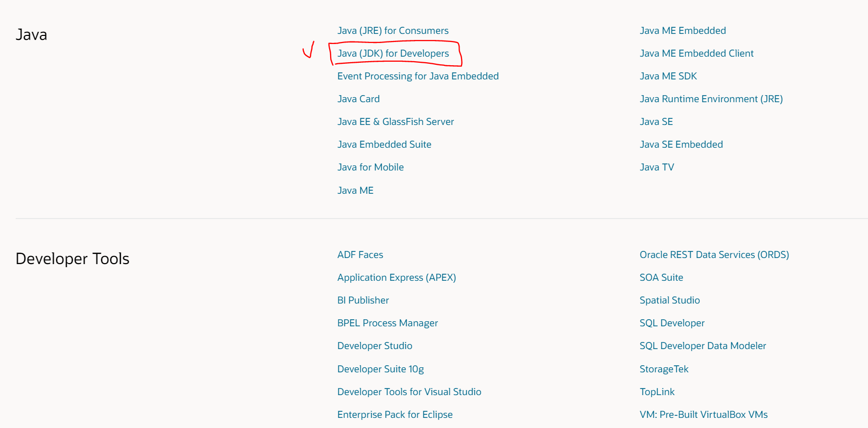Open SQL Developer Data Modeler link
The height and width of the screenshot is (428, 868).
(x=703, y=346)
